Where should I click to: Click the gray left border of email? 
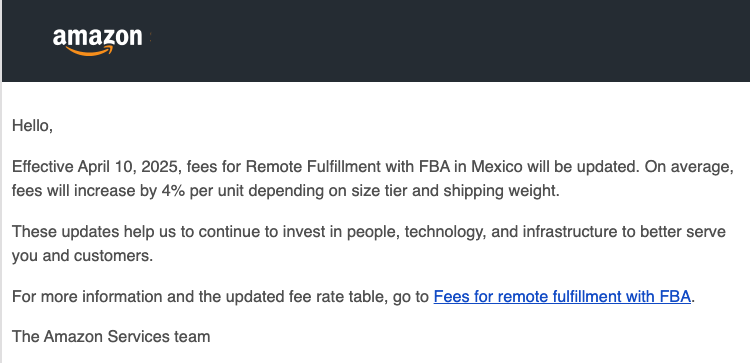point(1,222)
